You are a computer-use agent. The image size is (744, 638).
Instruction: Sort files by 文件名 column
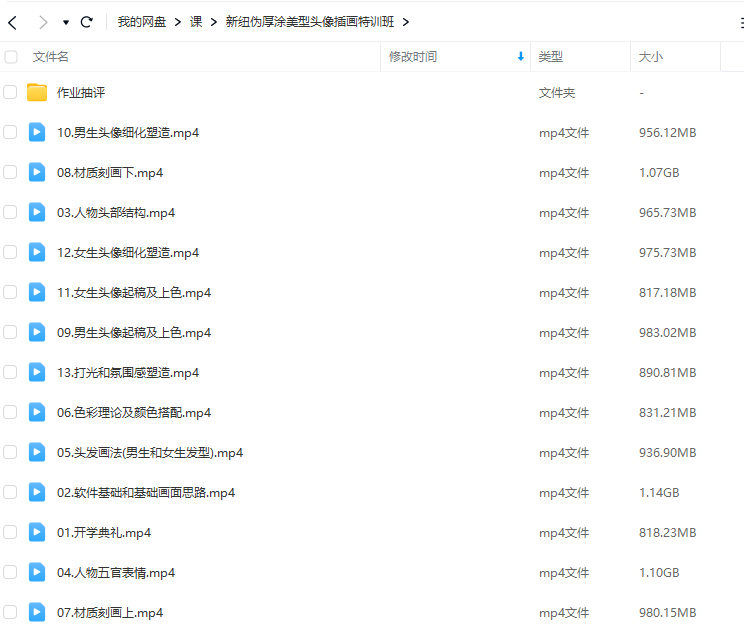(x=51, y=57)
